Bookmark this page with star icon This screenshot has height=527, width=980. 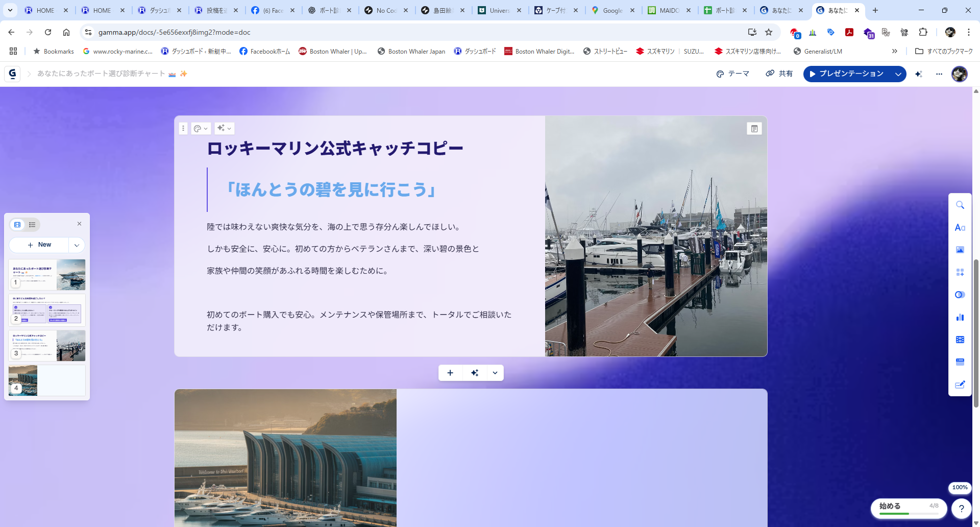(769, 32)
